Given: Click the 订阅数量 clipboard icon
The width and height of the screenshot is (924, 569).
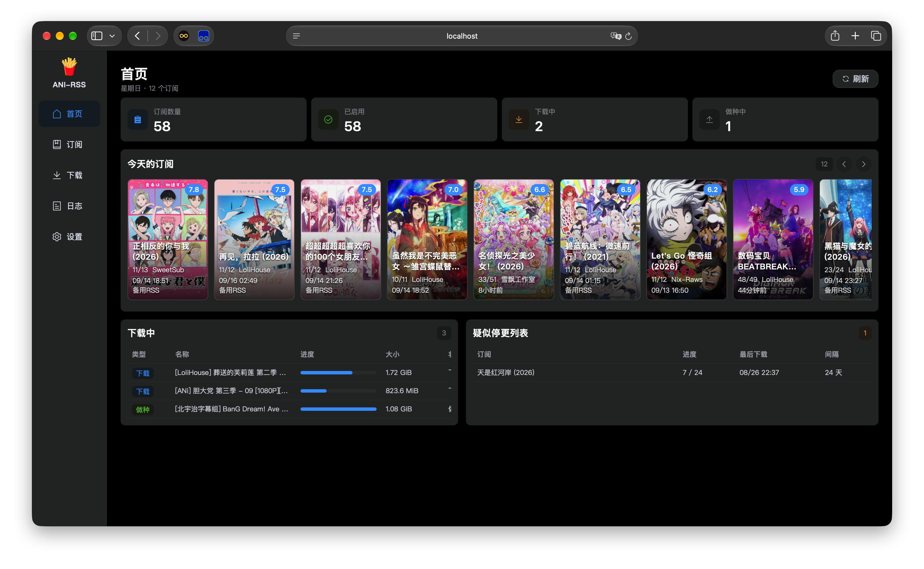Looking at the screenshot, I should (138, 120).
